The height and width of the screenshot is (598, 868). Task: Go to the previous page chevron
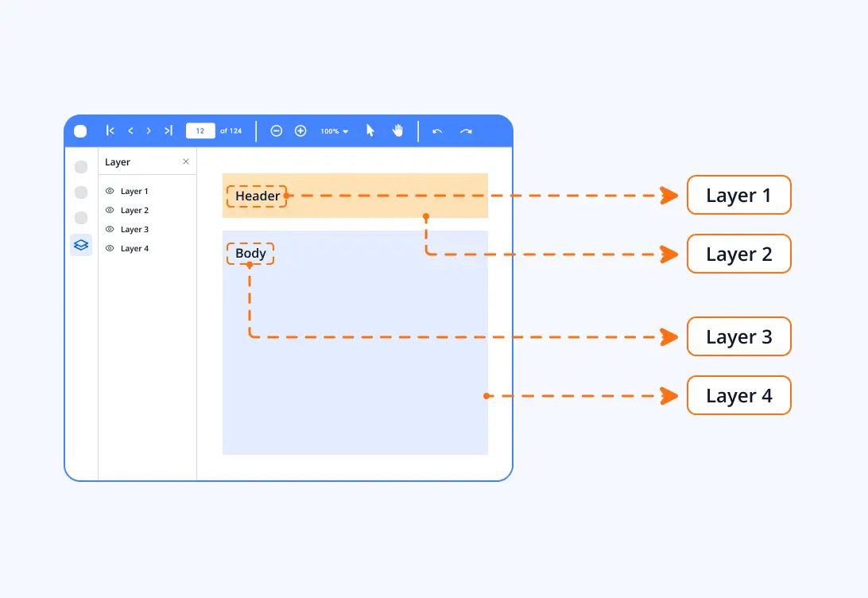pos(130,130)
